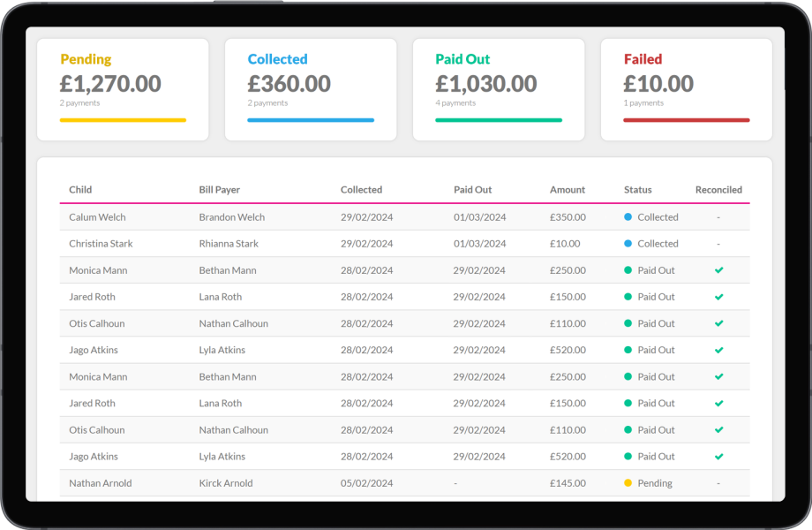
Task: Sort the table by the Amount column
Action: [x=567, y=189]
